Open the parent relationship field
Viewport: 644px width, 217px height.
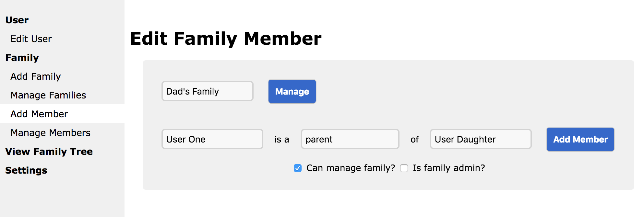point(350,139)
